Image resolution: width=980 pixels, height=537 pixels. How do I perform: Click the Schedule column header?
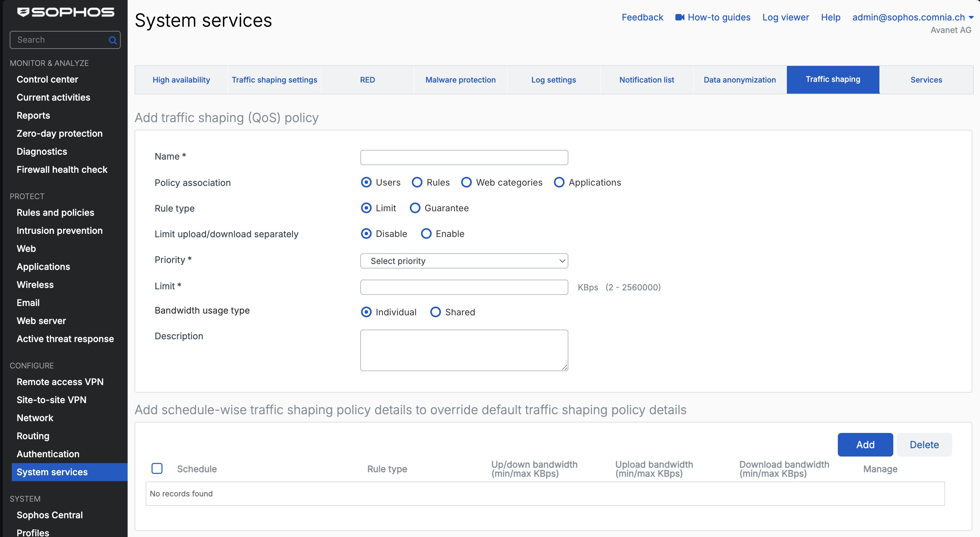click(x=197, y=469)
